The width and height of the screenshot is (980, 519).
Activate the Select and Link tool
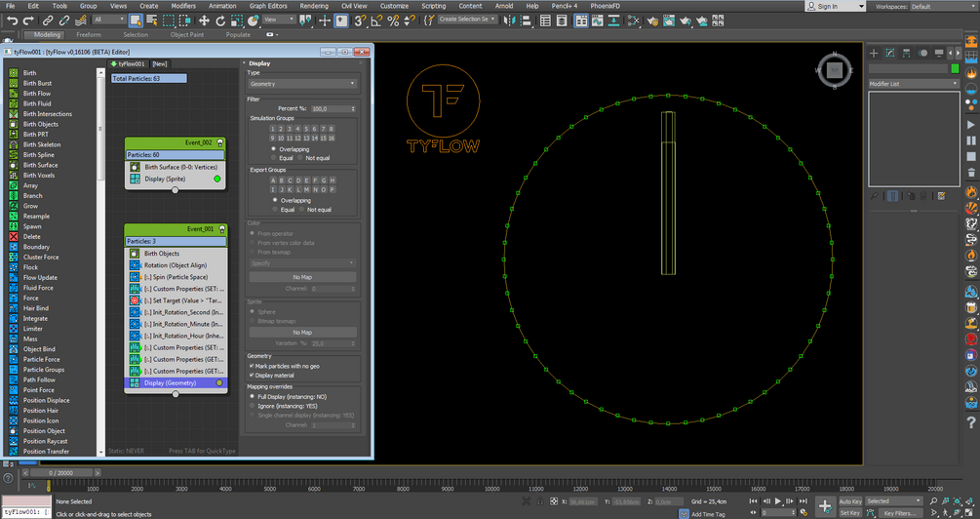[x=48, y=20]
